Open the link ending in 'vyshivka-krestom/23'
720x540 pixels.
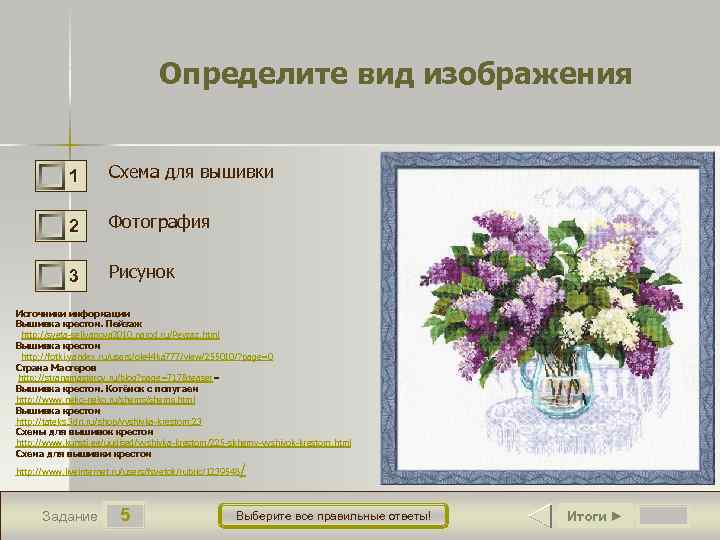click(109, 421)
